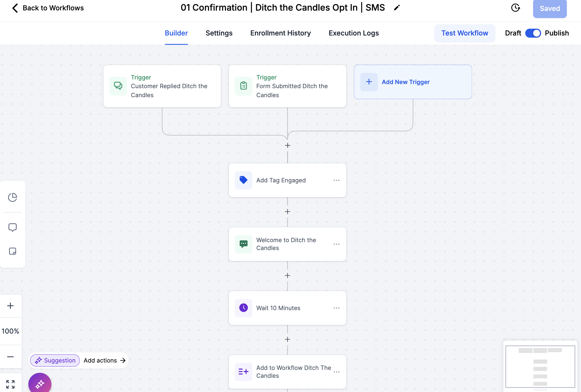Click the workflow title text
Image resolution: width=581 pixels, height=392 pixels.
(283, 8)
